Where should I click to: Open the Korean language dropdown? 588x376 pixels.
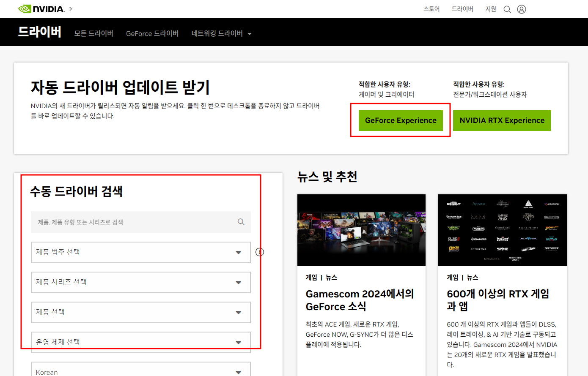(x=140, y=371)
